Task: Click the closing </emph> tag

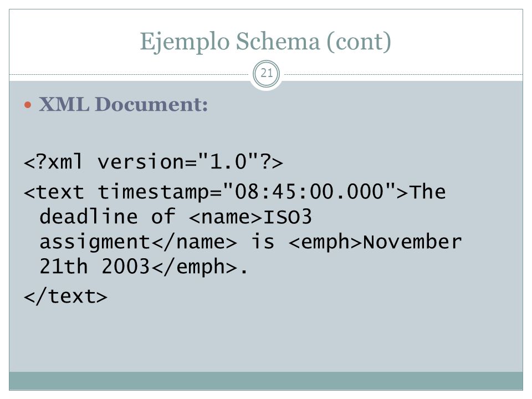Action: tap(194, 267)
